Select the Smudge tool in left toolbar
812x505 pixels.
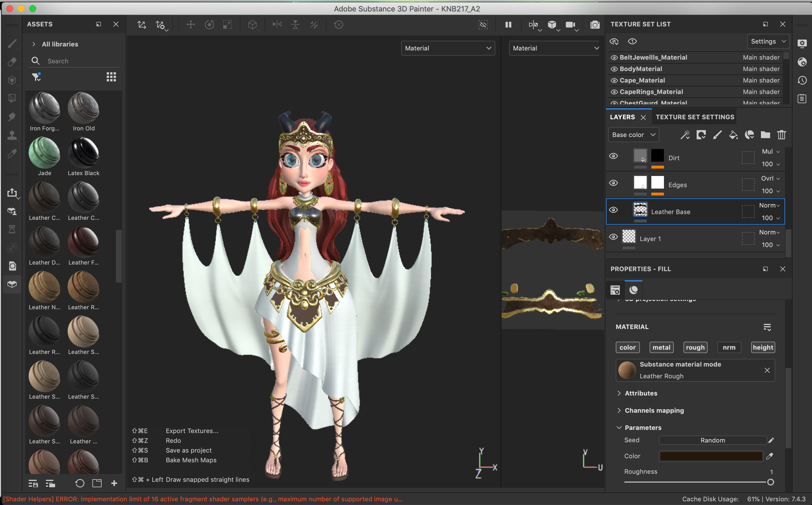(12, 117)
